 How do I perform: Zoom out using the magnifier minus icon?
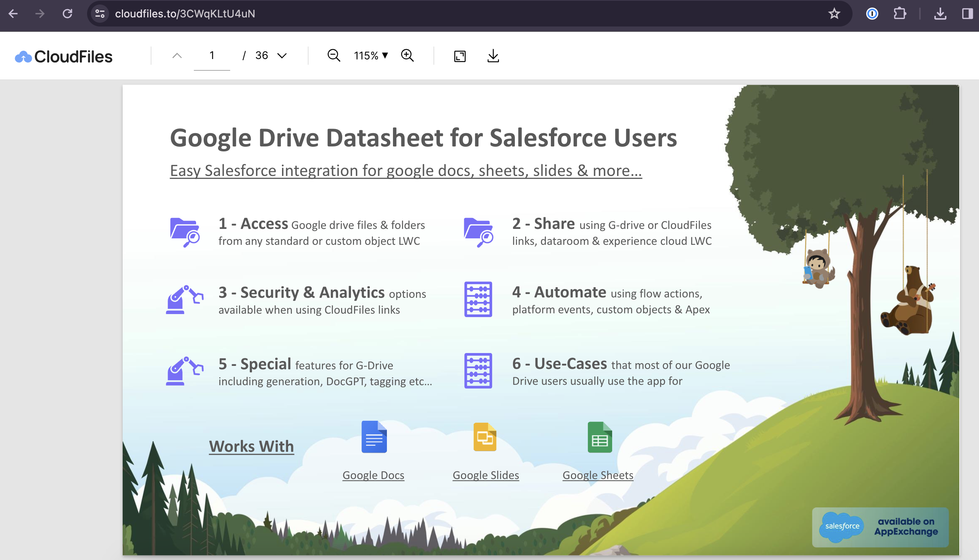pos(333,55)
